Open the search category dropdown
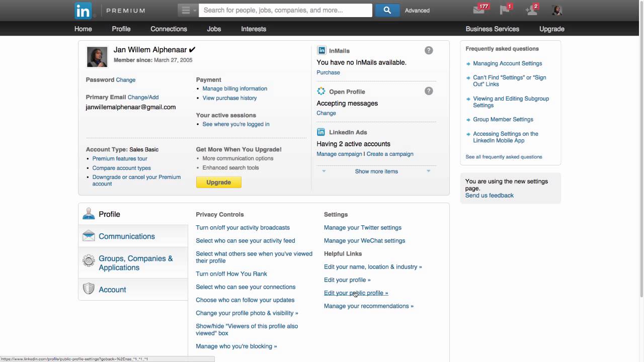 (188, 10)
